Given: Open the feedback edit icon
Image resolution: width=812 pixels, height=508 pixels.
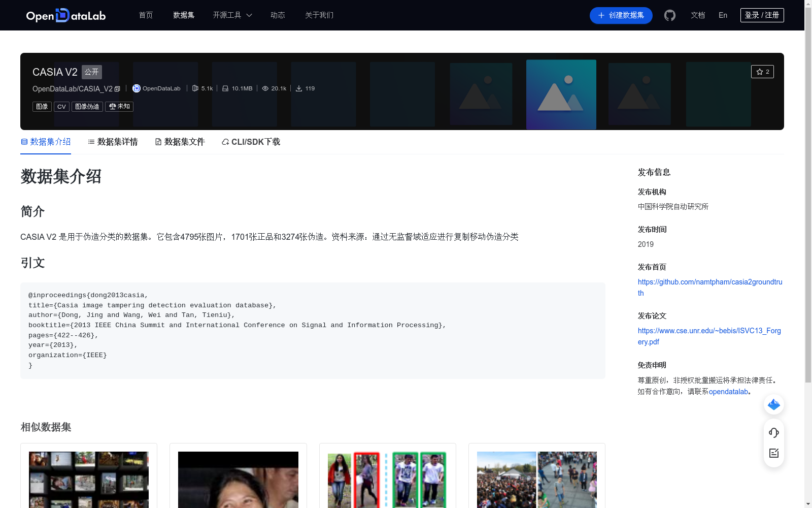Looking at the screenshot, I should point(774,453).
